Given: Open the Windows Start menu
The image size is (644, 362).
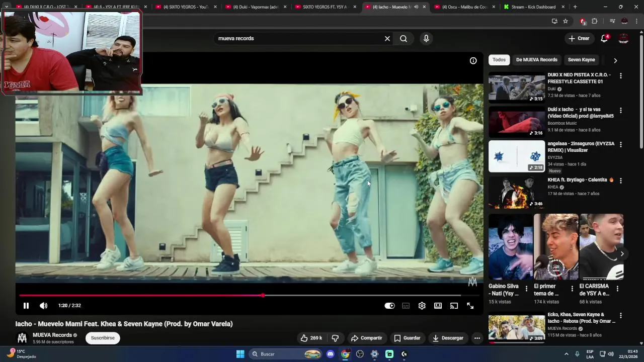Looking at the screenshot, I should pyautogui.click(x=240, y=354).
